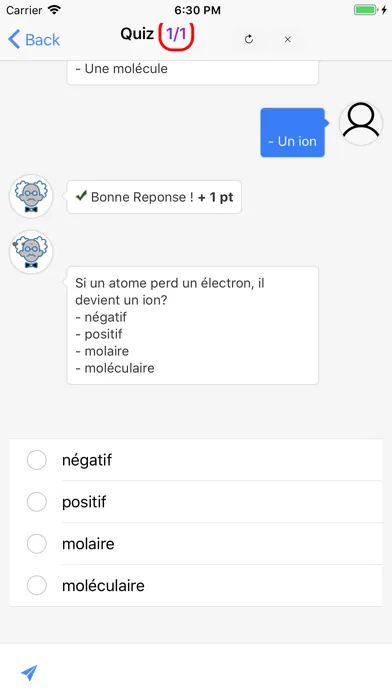
Task: Select the négatif radio button
Action: (37, 460)
